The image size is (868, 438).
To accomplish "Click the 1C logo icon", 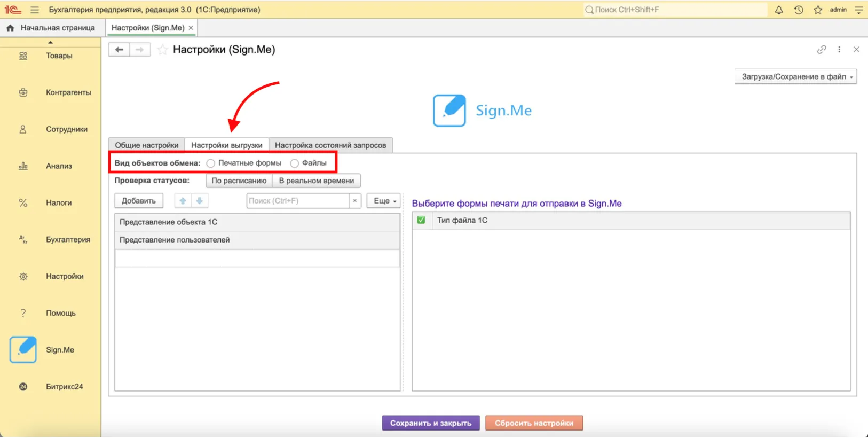I will click(x=13, y=10).
